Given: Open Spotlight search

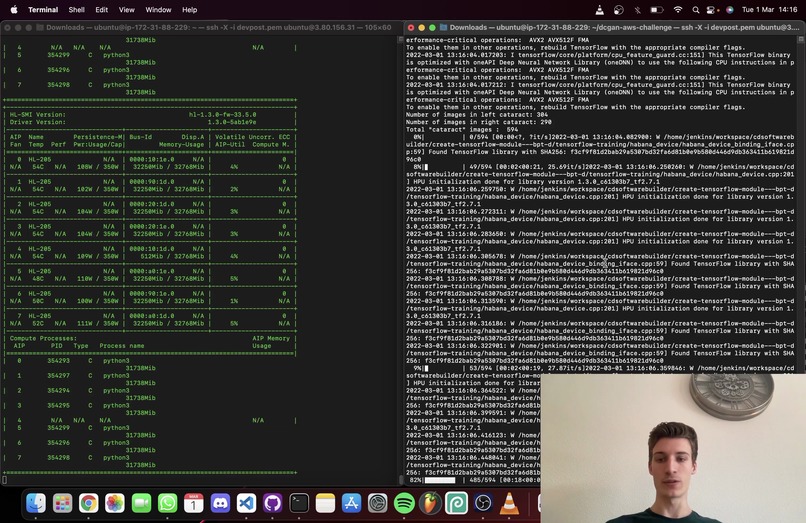Looking at the screenshot, I should click(695, 10).
